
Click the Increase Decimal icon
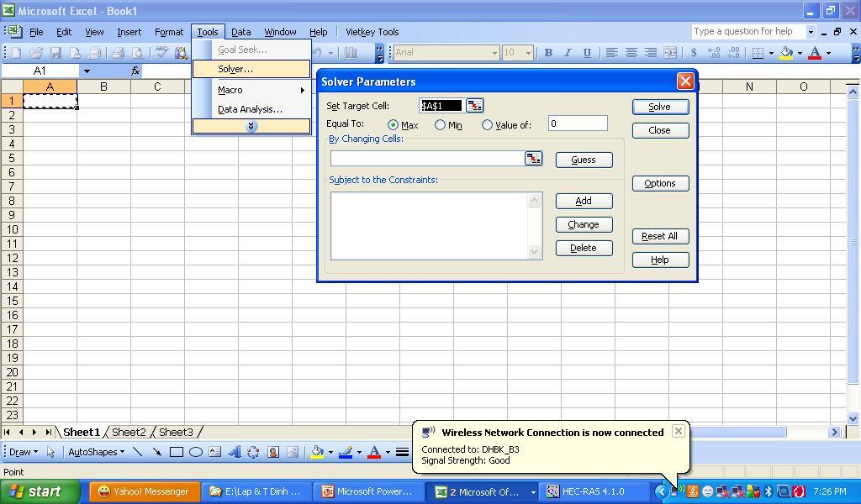(714, 53)
